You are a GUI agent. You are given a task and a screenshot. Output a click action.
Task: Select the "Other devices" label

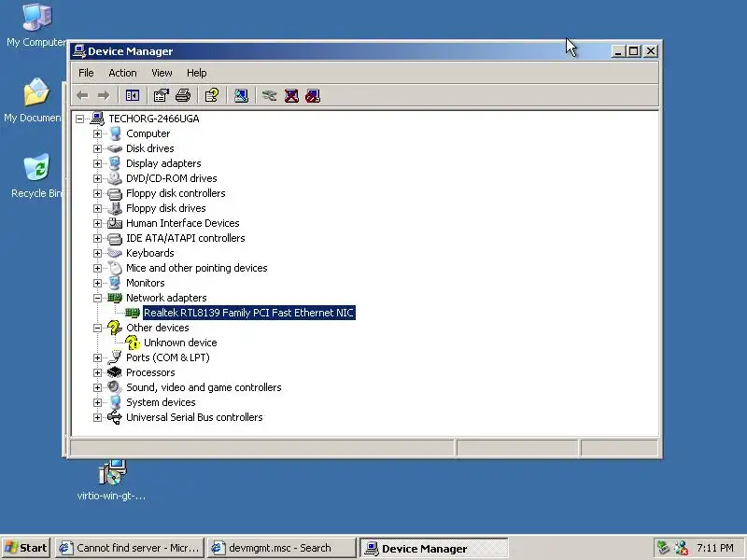157,328
